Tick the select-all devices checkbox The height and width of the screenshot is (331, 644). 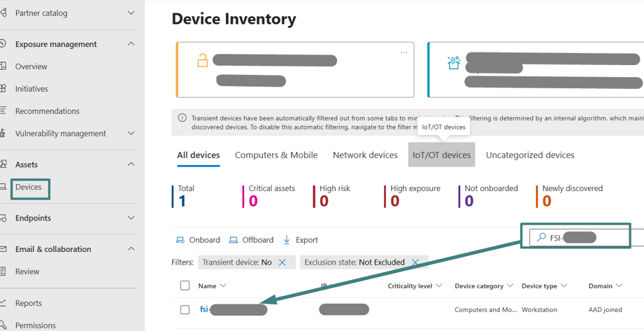pos(185,286)
